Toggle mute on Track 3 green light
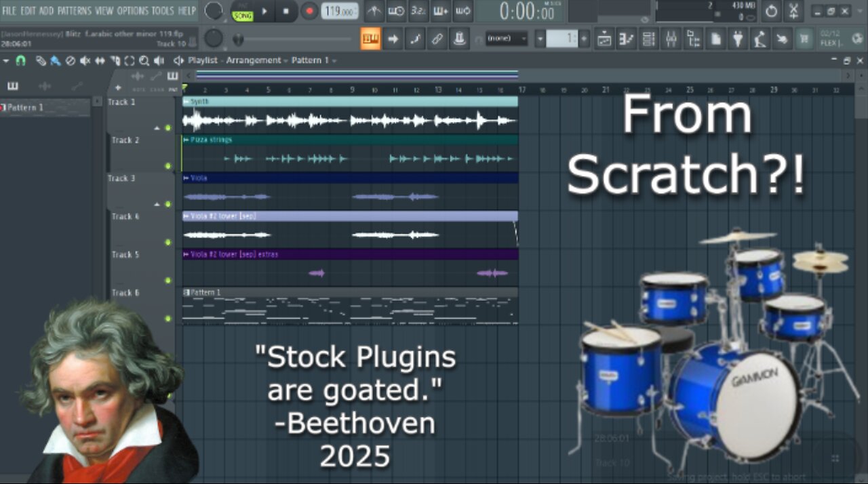868x484 pixels. [167, 204]
